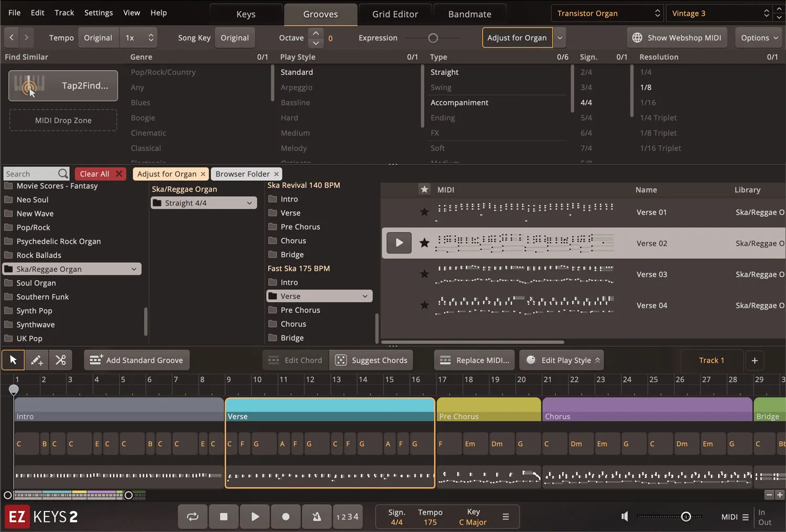Remove the Browser Folder filter tag

click(x=276, y=173)
